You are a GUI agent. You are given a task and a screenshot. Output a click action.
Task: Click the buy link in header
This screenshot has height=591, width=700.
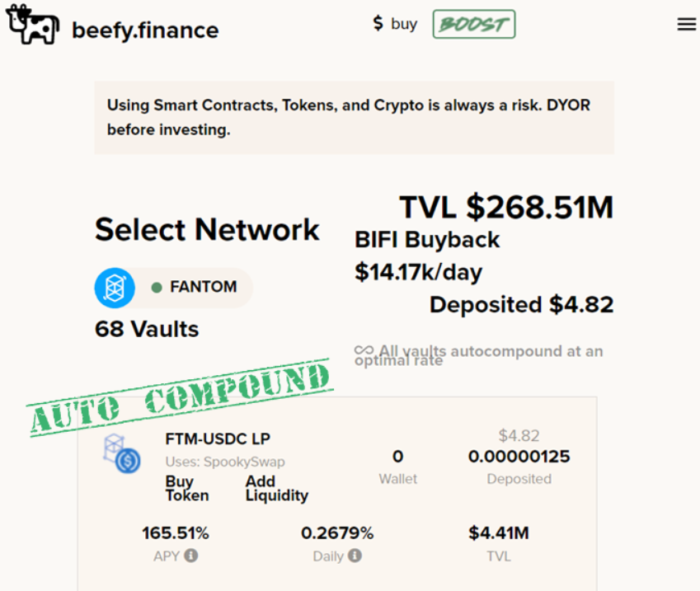pos(404,24)
